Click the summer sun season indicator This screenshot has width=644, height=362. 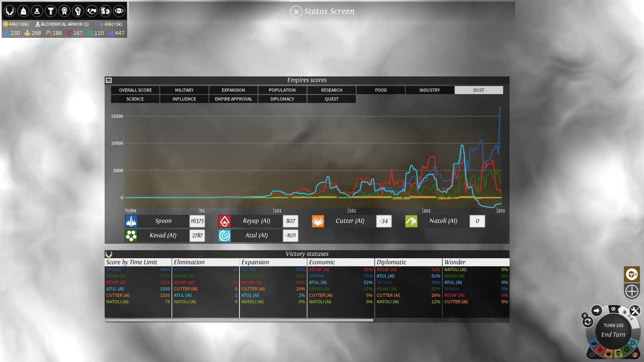click(x=624, y=312)
